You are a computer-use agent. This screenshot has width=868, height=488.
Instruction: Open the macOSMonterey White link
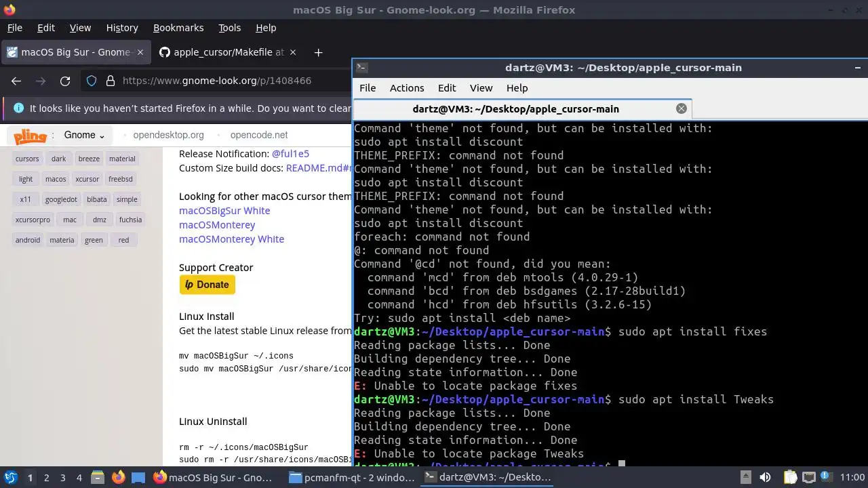click(231, 239)
